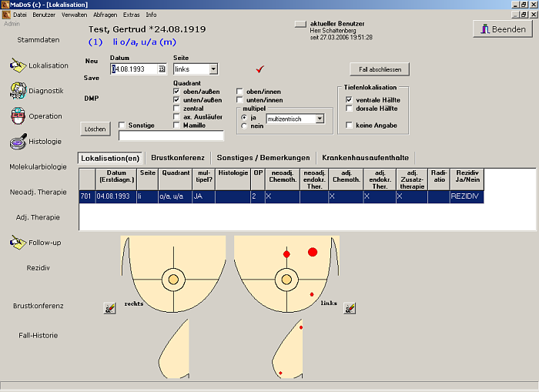Open the calendar picker in Datum field
539x392 pixels.
pos(162,69)
